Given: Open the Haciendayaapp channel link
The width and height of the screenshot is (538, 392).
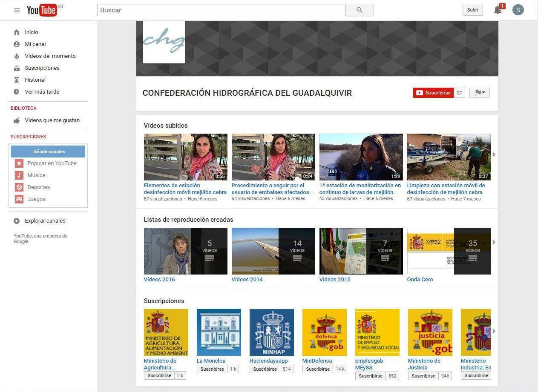Looking at the screenshot, I should [269, 361].
